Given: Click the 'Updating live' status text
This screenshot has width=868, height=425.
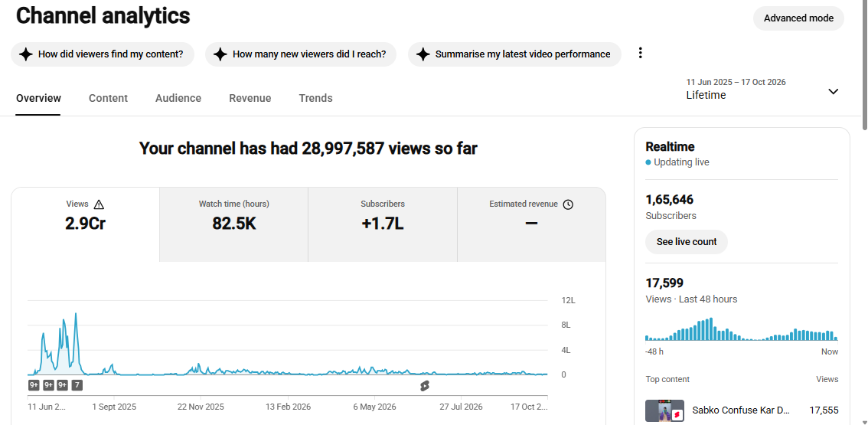Looking at the screenshot, I should tap(681, 162).
